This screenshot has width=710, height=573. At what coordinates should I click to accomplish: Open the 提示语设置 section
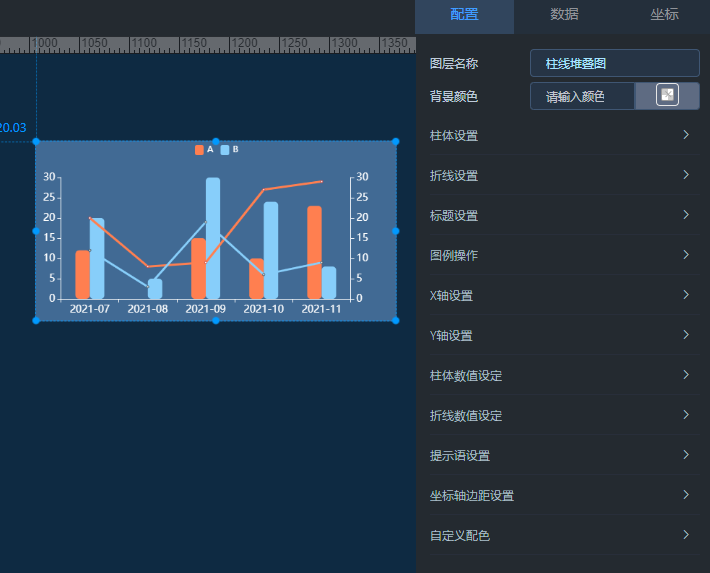point(560,455)
